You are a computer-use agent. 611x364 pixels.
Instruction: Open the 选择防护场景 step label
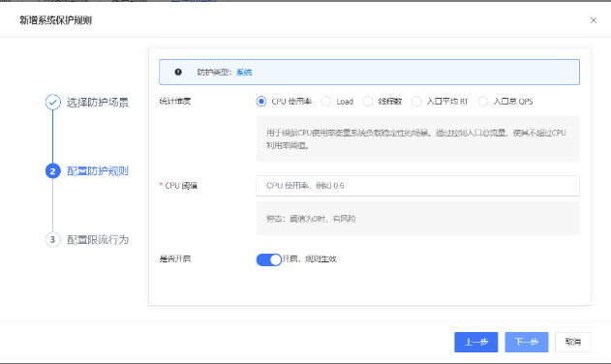tap(98, 103)
